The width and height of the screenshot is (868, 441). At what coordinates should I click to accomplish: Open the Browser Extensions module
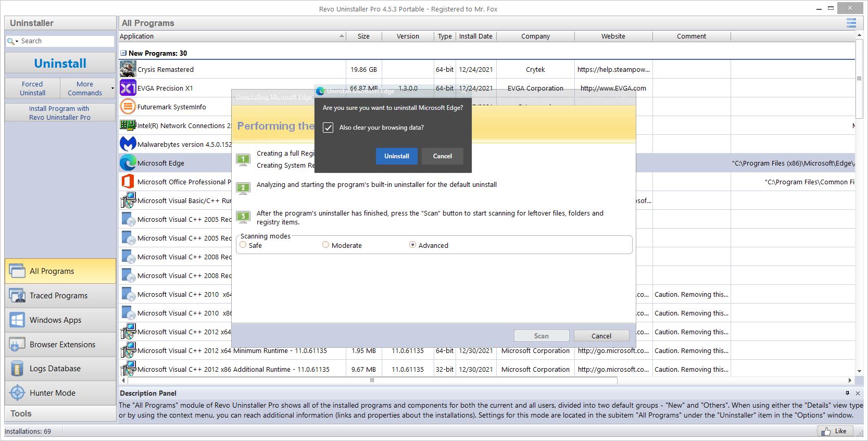coord(60,345)
